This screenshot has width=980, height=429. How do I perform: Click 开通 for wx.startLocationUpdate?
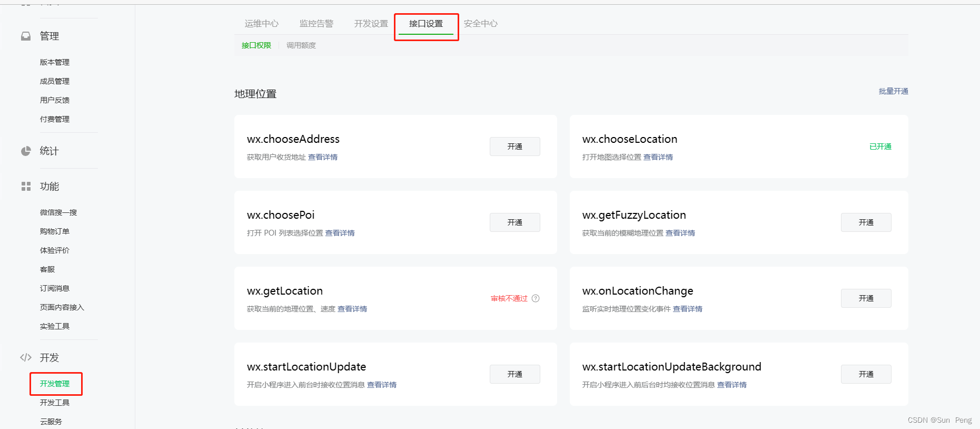[x=515, y=374]
